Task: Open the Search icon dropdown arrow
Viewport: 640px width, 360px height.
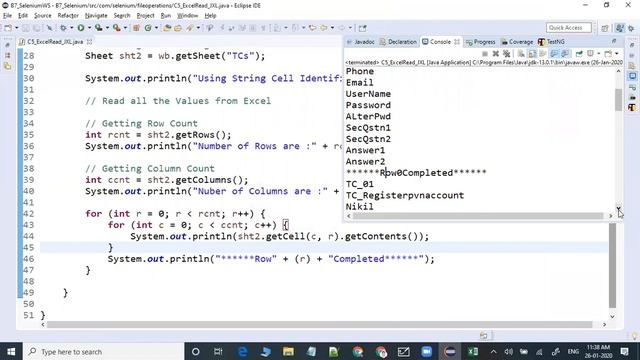Action: coord(198,28)
